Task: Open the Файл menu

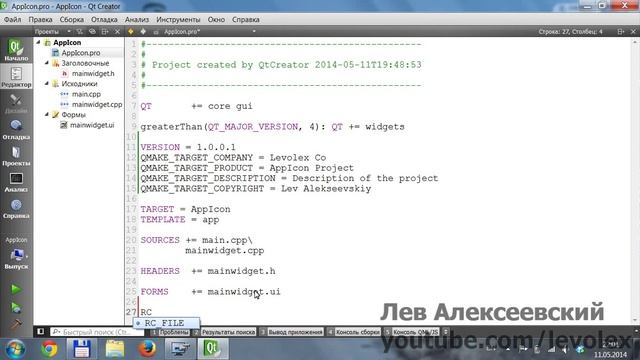Action: pos(13,19)
